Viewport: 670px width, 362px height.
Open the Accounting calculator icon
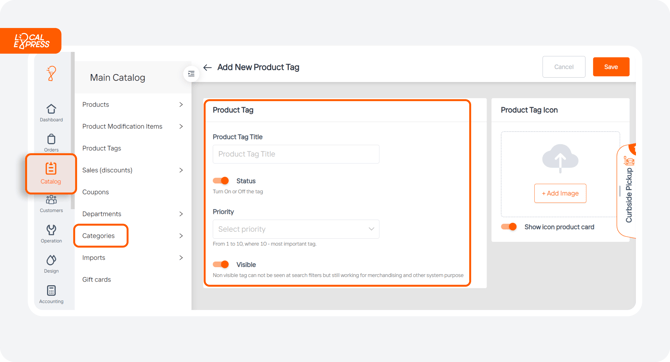tap(51, 290)
